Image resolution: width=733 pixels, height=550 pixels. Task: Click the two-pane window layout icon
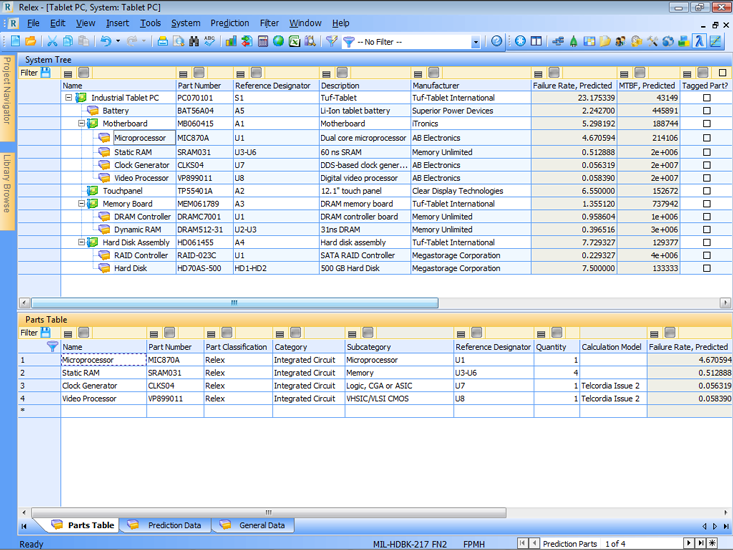pos(536,41)
